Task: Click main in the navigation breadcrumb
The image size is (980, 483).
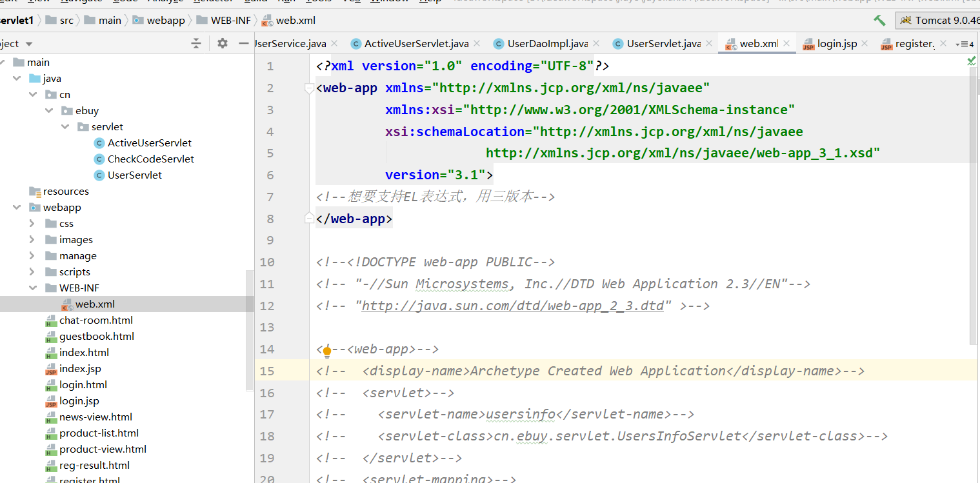Action: [103, 21]
